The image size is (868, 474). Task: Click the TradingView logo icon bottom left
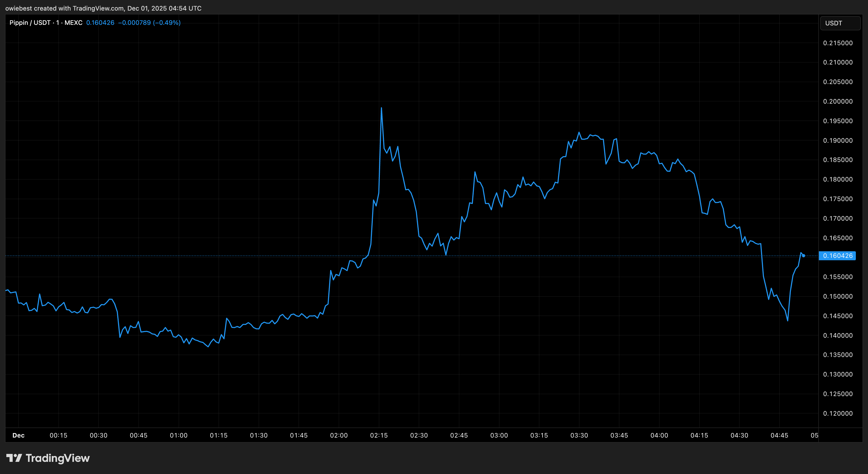point(15,458)
